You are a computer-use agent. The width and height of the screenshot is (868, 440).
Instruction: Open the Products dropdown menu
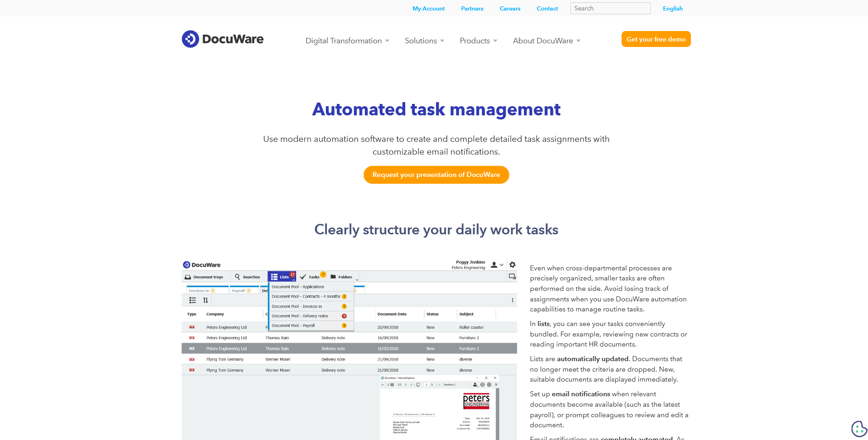pos(478,41)
